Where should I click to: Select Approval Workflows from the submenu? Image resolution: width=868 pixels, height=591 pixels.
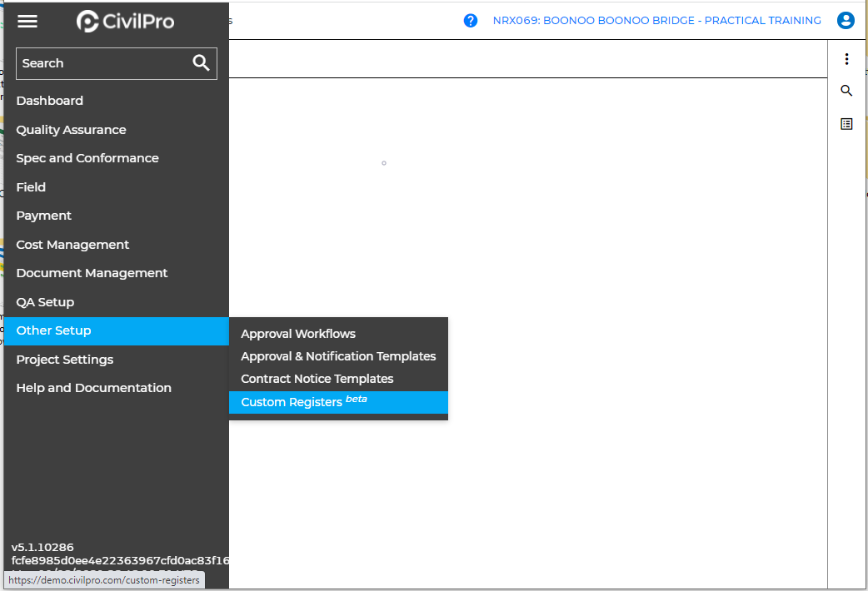(x=298, y=334)
